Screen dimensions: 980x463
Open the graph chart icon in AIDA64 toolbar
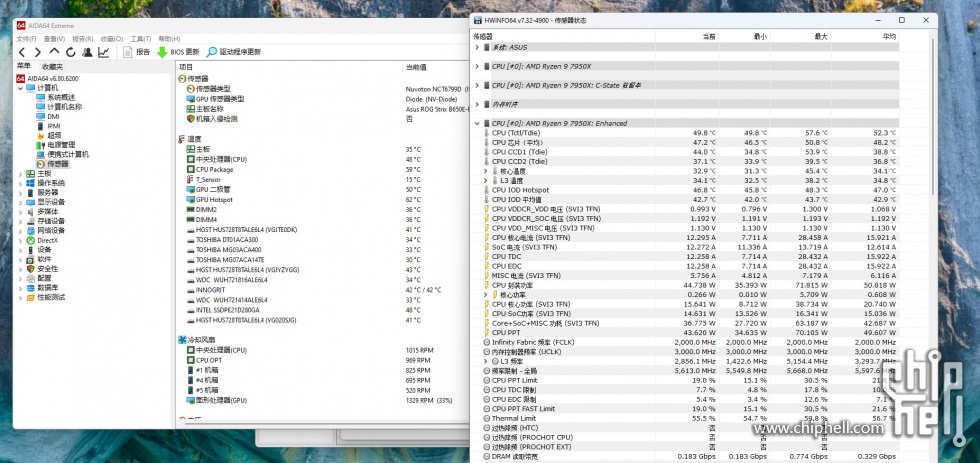(x=103, y=52)
